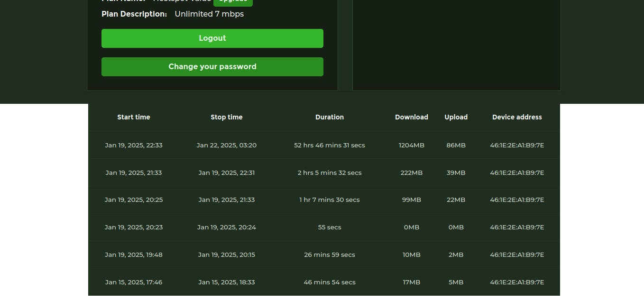This screenshot has height=300, width=644.
Task: Click the Unlimited 7 mbps plan label
Action: [x=209, y=14]
